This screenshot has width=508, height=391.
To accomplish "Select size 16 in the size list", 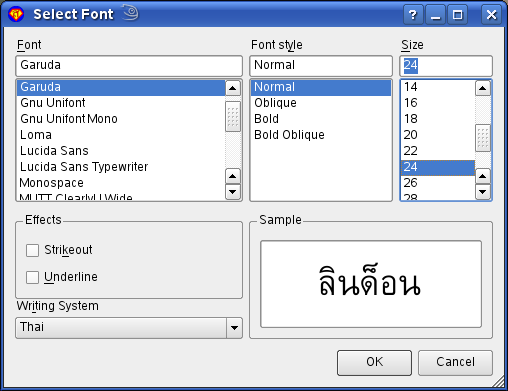I will [438, 103].
